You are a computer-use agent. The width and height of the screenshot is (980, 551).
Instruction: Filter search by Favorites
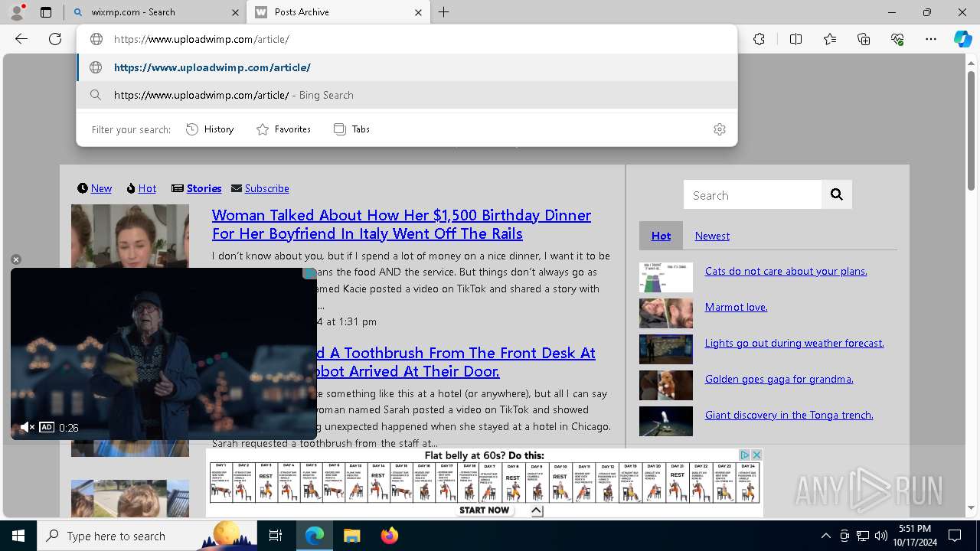[283, 129]
